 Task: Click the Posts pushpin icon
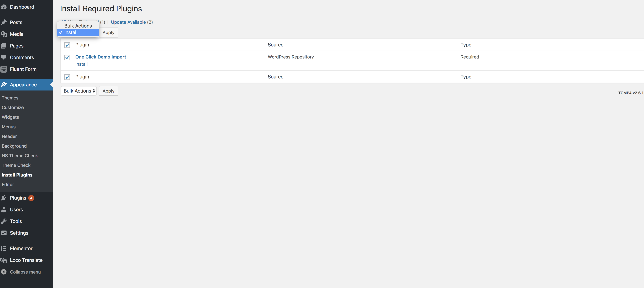click(x=4, y=23)
